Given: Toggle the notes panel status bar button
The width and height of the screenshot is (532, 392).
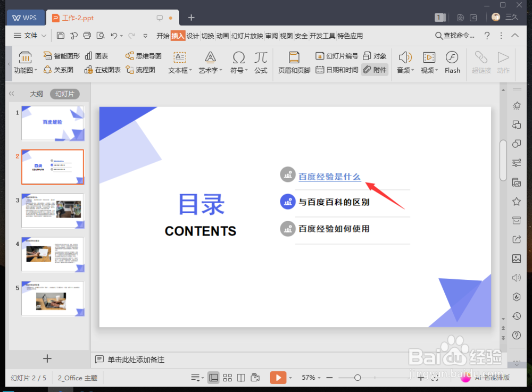Looking at the screenshot, I should pos(197,378).
